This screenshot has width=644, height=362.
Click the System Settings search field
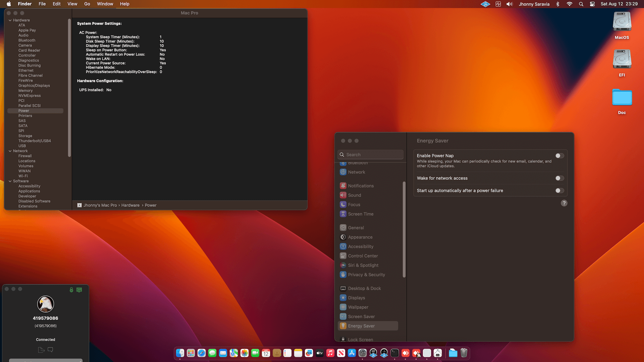[x=370, y=155]
